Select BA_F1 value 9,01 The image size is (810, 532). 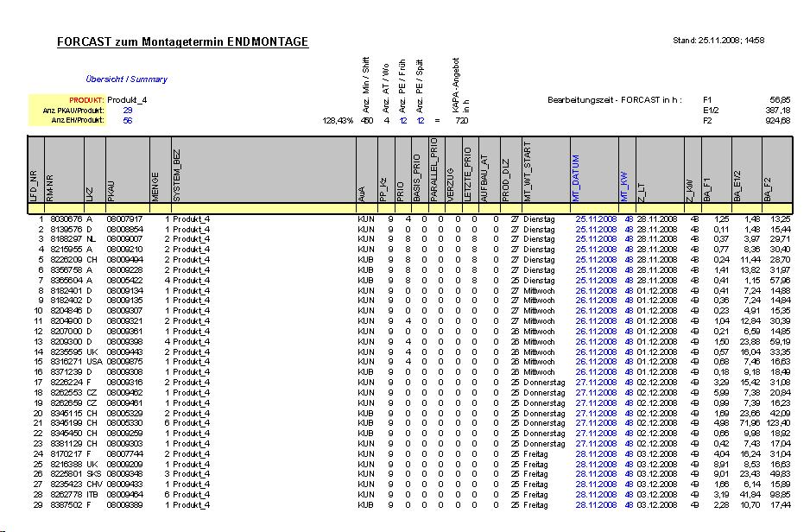point(722,474)
